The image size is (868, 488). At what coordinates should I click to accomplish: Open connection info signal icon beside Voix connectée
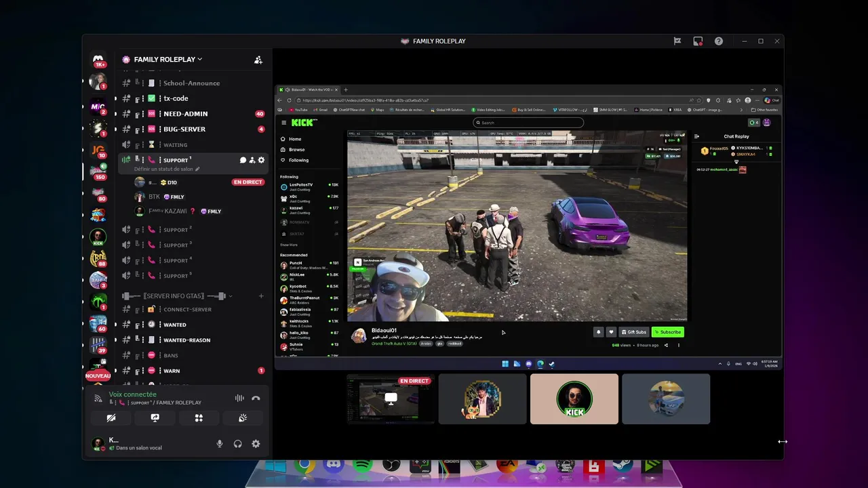tap(98, 399)
